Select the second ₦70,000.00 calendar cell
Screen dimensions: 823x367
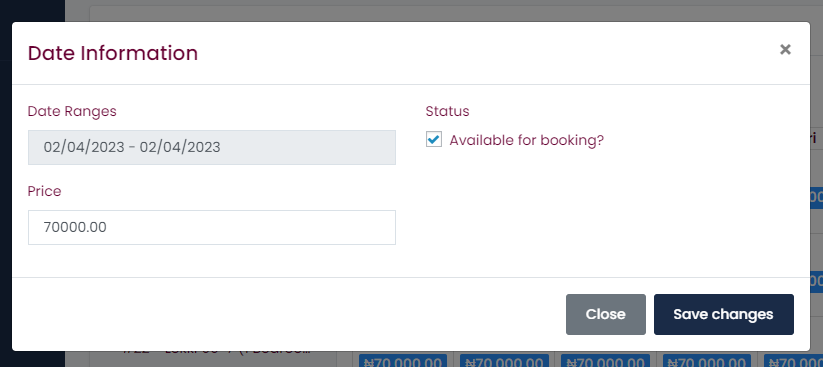click(x=504, y=361)
